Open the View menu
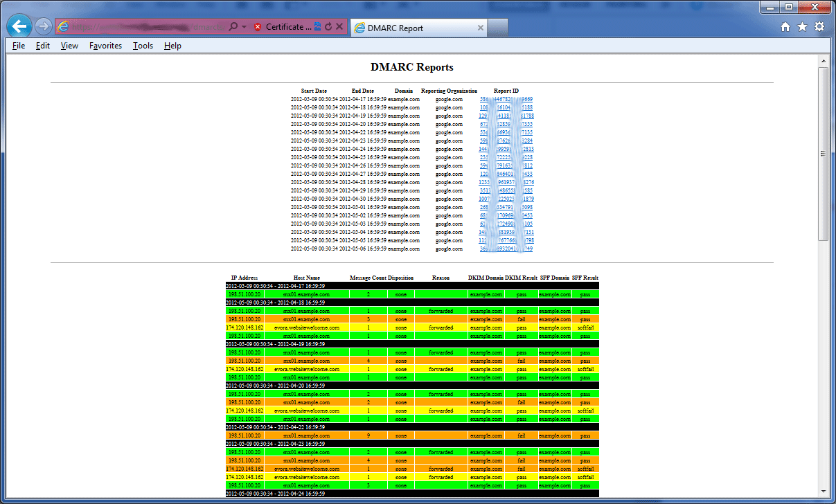This screenshot has height=504, width=836. tap(69, 46)
